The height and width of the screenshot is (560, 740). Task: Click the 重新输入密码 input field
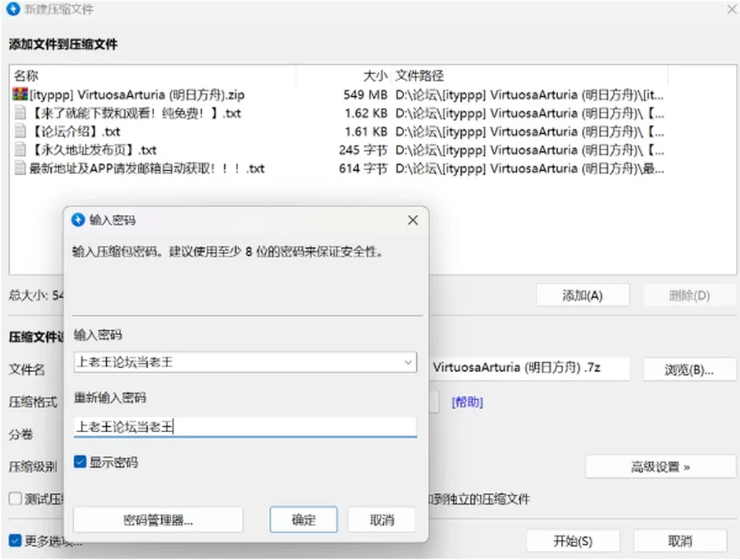245,427
